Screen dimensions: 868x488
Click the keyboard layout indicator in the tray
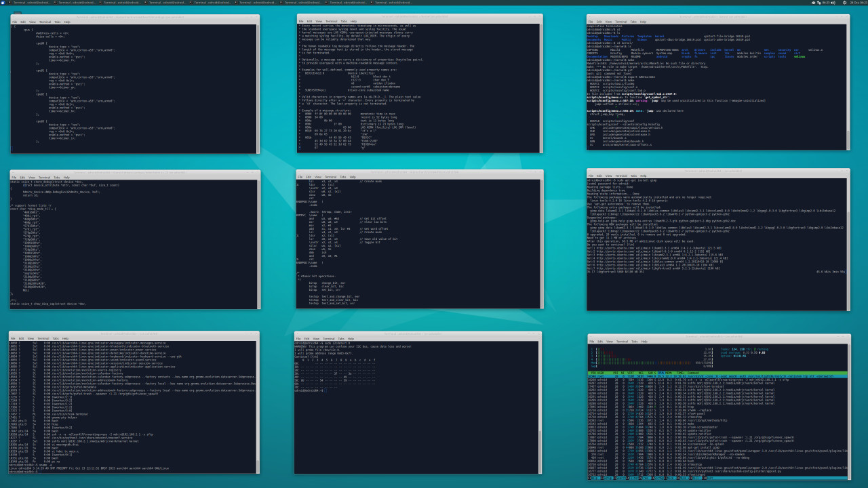(818, 3)
